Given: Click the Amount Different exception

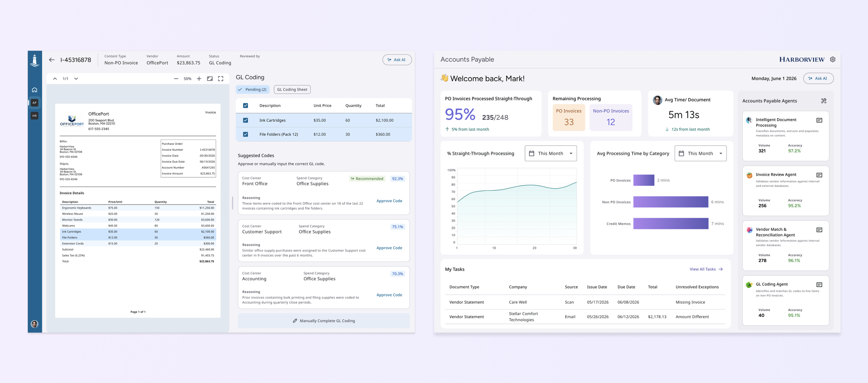Looking at the screenshot, I should coord(692,317).
